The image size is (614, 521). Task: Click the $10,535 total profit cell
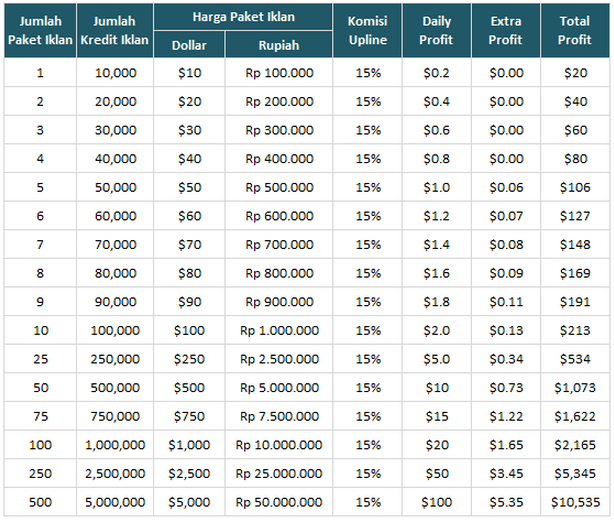point(576,502)
